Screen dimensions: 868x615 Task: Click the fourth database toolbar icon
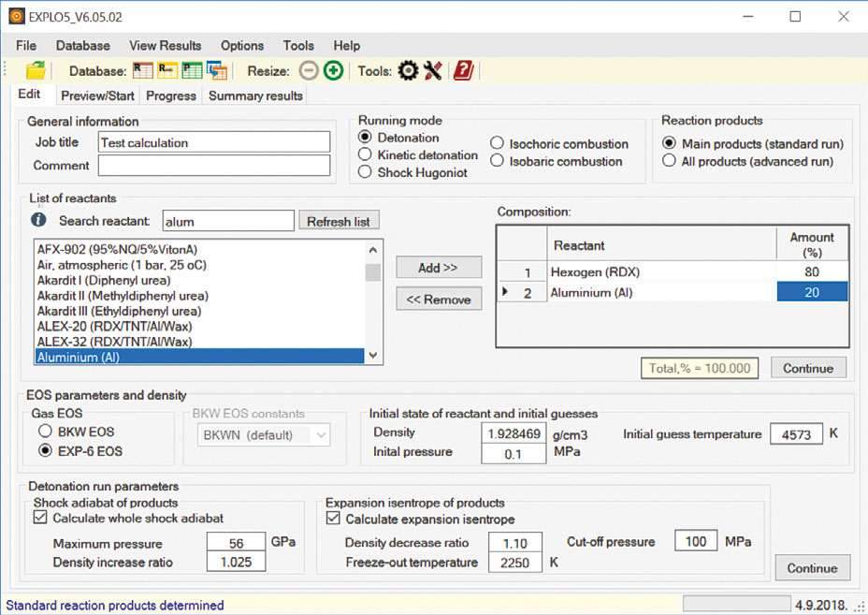(216, 71)
